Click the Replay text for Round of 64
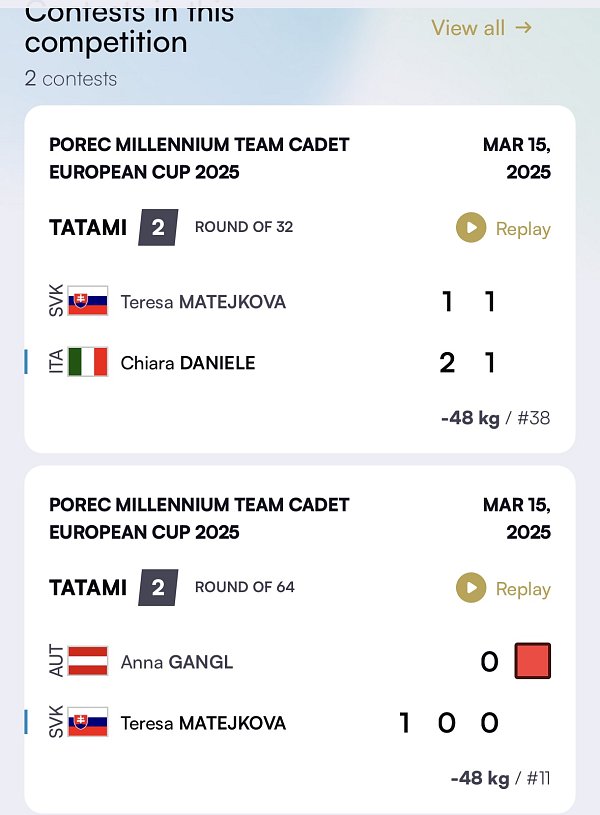 tap(523, 589)
